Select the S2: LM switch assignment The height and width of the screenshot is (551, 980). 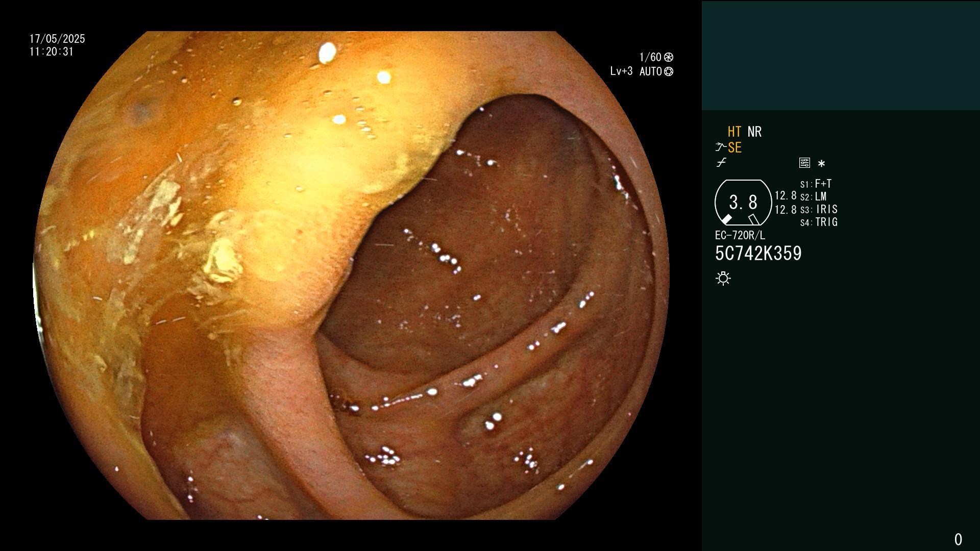pos(813,196)
